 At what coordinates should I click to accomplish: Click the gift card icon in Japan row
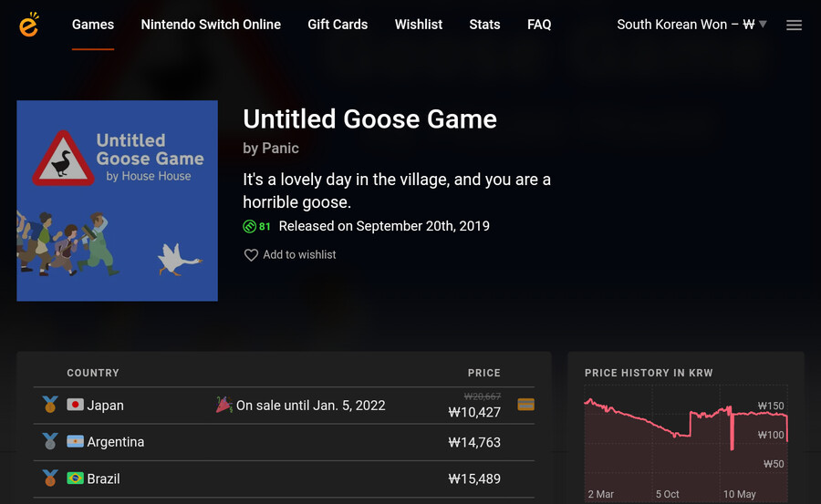[x=525, y=405]
